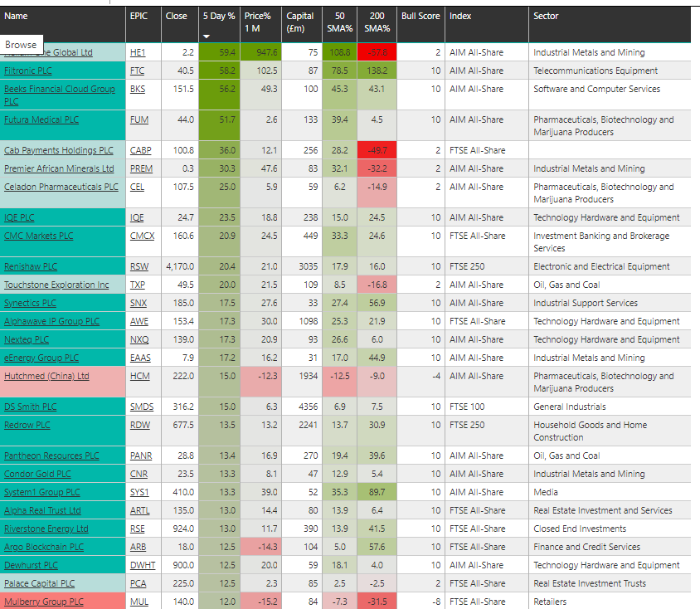This screenshot has height=609, width=700.
Task: Open Renishaw PLC link
Action: click(x=31, y=267)
